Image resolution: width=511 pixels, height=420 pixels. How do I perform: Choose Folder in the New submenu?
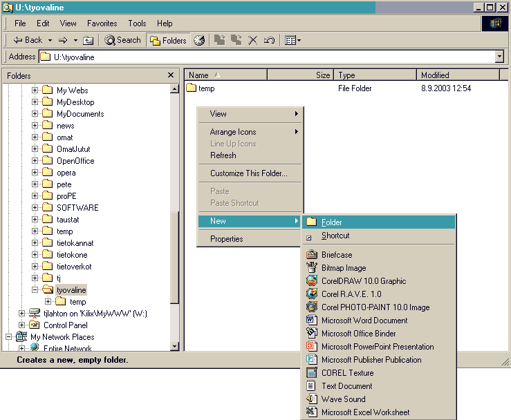pyautogui.click(x=378, y=222)
